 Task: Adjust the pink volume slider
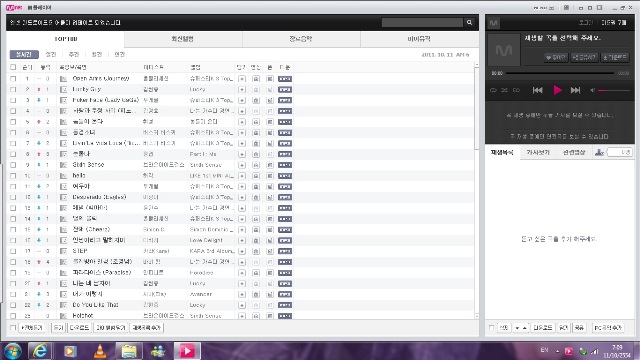pyautogui.click(x=614, y=90)
